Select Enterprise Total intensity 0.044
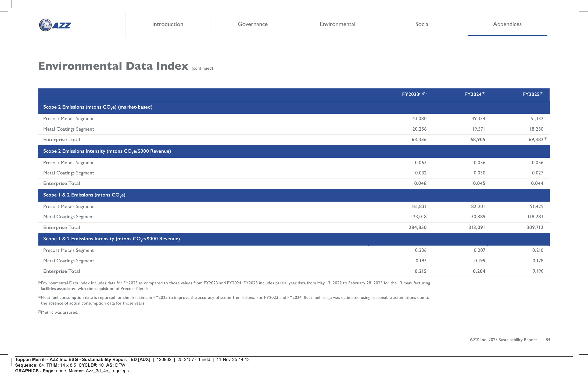Viewport: 588px width, 386px height. pyautogui.click(x=537, y=183)
